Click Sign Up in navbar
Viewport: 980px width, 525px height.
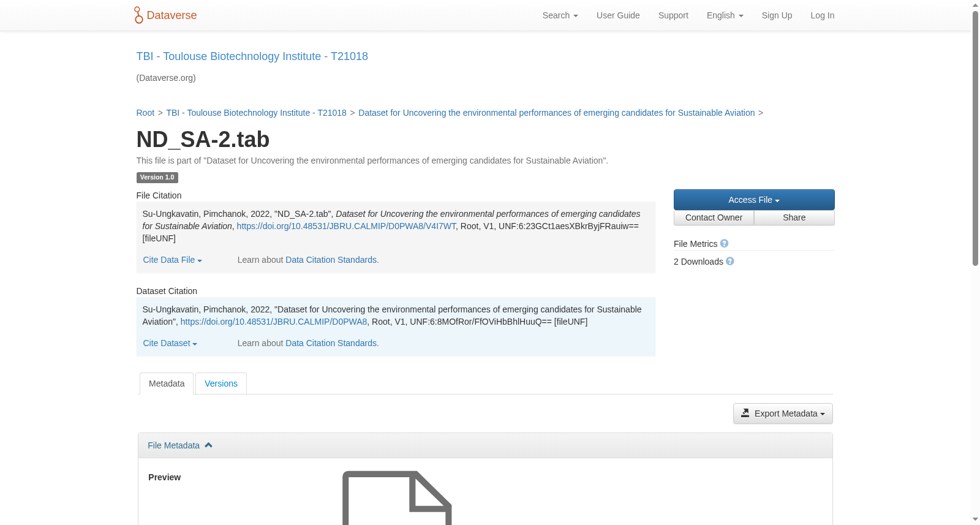[777, 15]
